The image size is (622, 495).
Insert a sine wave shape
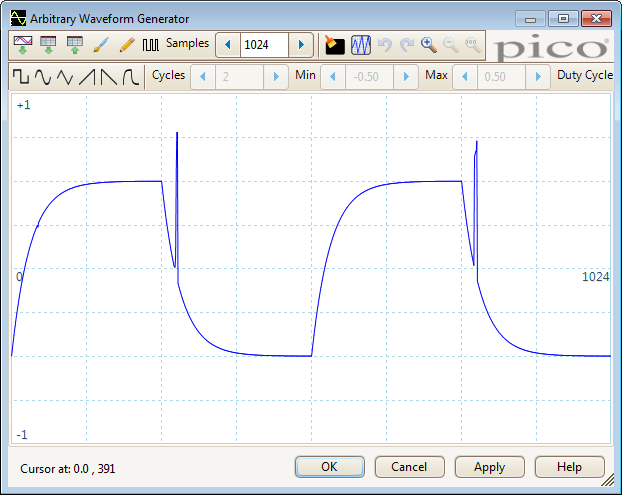pyautogui.click(x=43, y=76)
